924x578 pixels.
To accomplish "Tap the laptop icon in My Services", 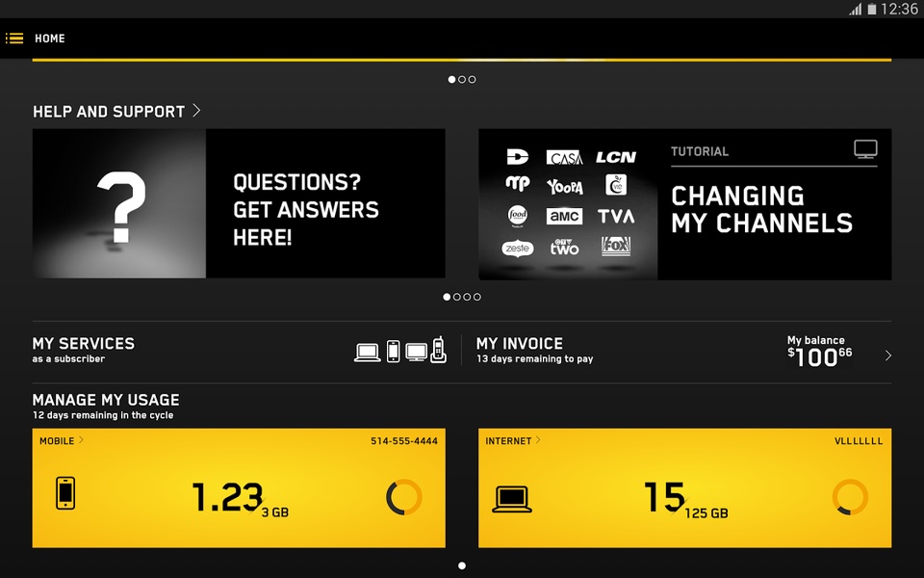I will pyautogui.click(x=367, y=353).
